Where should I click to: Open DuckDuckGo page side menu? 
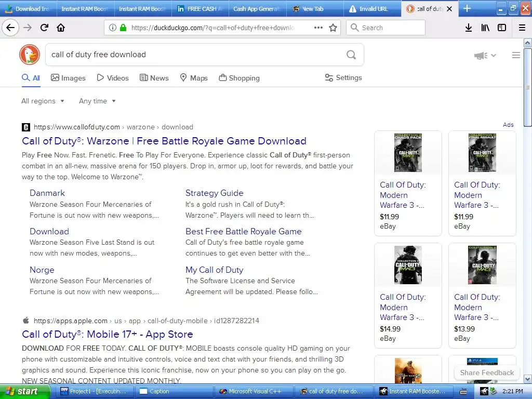coord(516,55)
